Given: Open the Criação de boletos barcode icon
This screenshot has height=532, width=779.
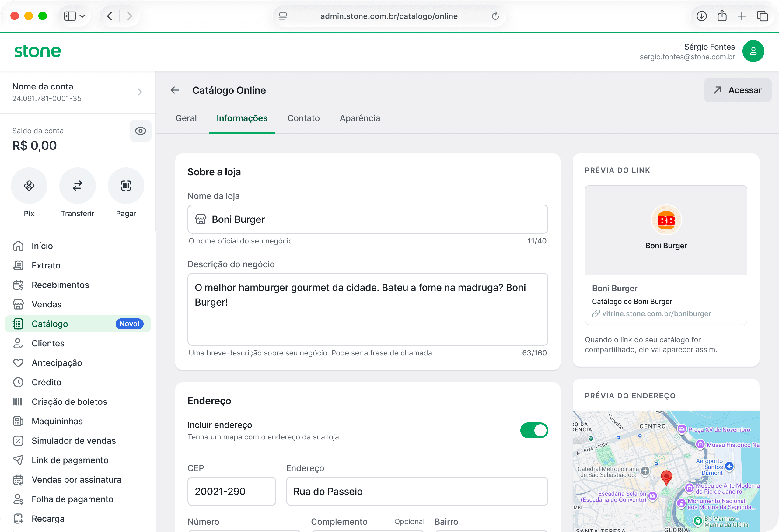Looking at the screenshot, I should [x=18, y=402].
